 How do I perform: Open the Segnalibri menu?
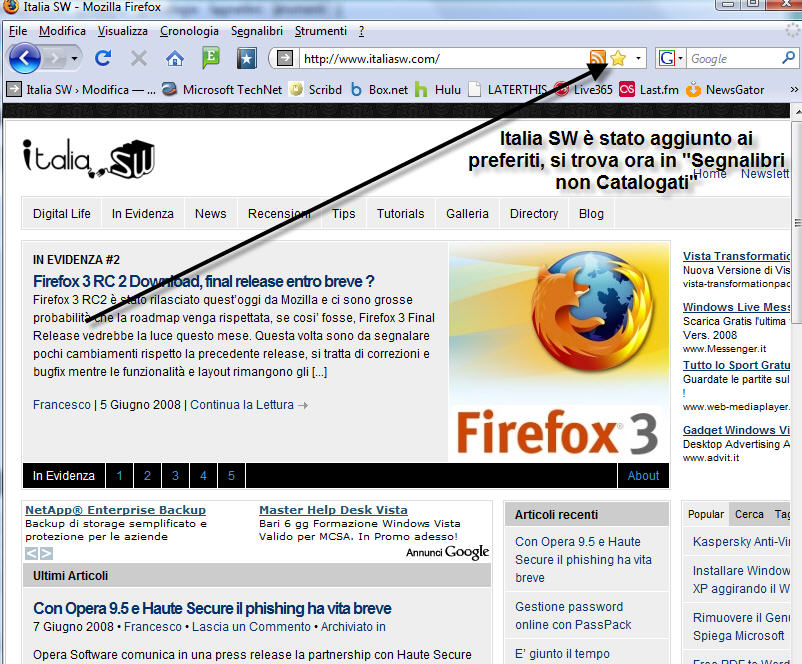point(257,31)
